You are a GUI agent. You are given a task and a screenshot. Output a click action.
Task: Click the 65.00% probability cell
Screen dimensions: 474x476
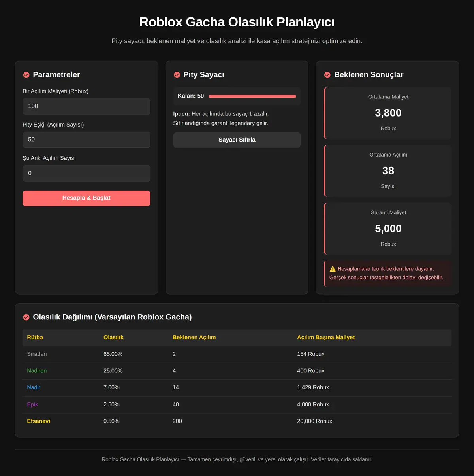pyautogui.click(x=113, y=354)
